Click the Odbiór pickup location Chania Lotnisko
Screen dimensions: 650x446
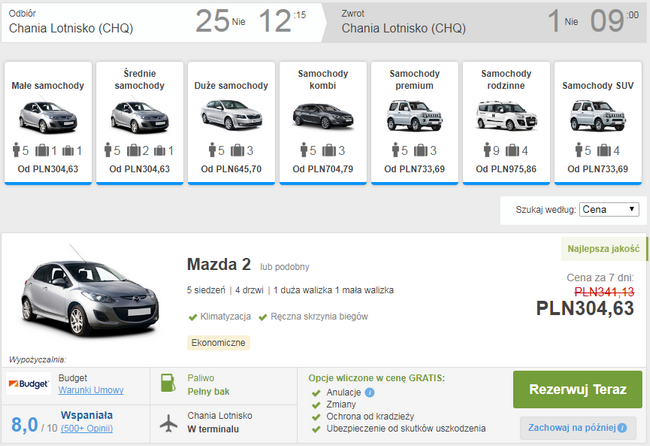[x=71, y=28]
